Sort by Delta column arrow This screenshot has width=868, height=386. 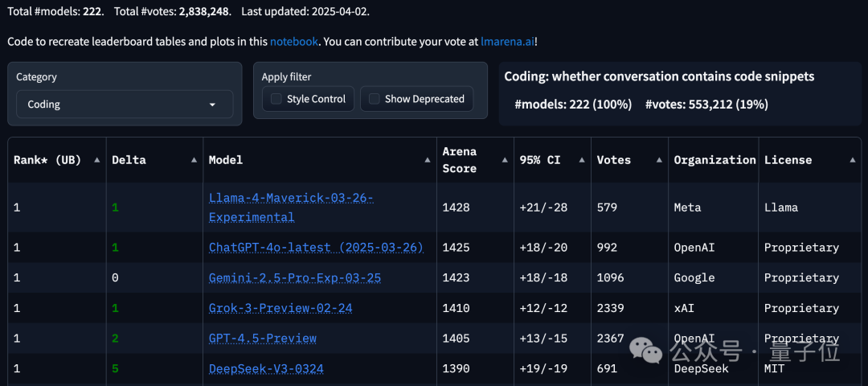[194, 160]
